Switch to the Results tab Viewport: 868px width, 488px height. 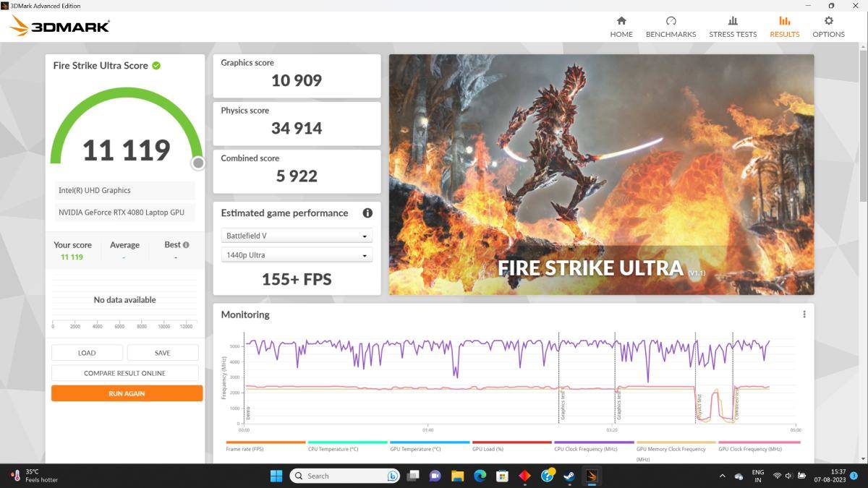[784, 27]
